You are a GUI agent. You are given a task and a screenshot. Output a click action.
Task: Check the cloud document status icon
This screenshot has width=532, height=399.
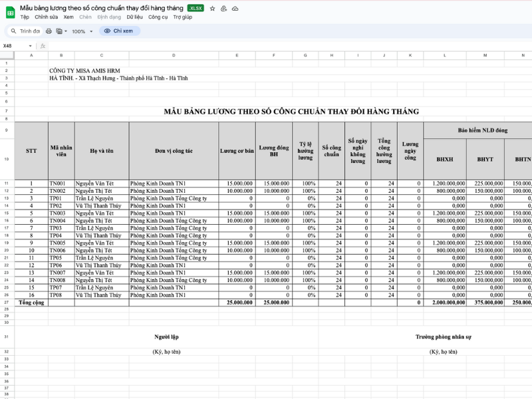(x=235, y=8)
